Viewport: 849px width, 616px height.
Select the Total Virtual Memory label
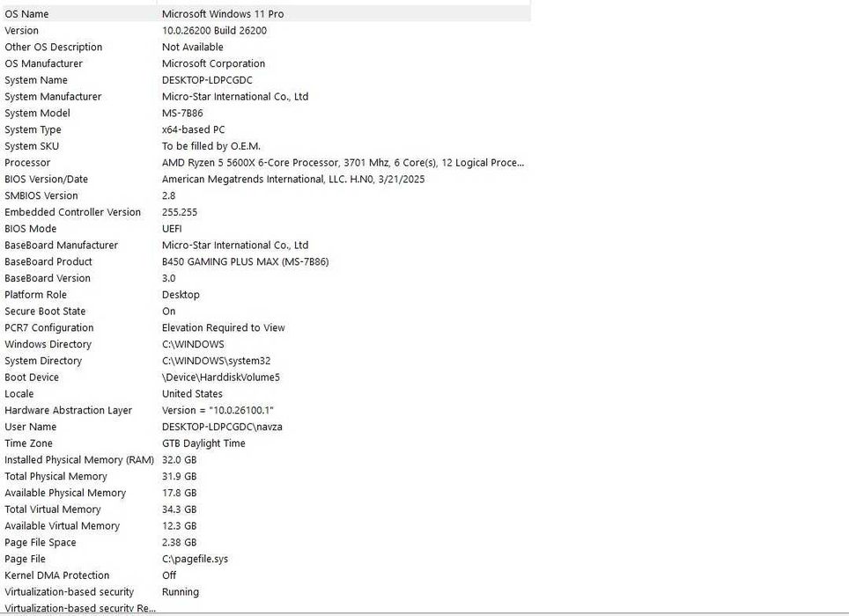pyautogui.click(x=53, y=510)
